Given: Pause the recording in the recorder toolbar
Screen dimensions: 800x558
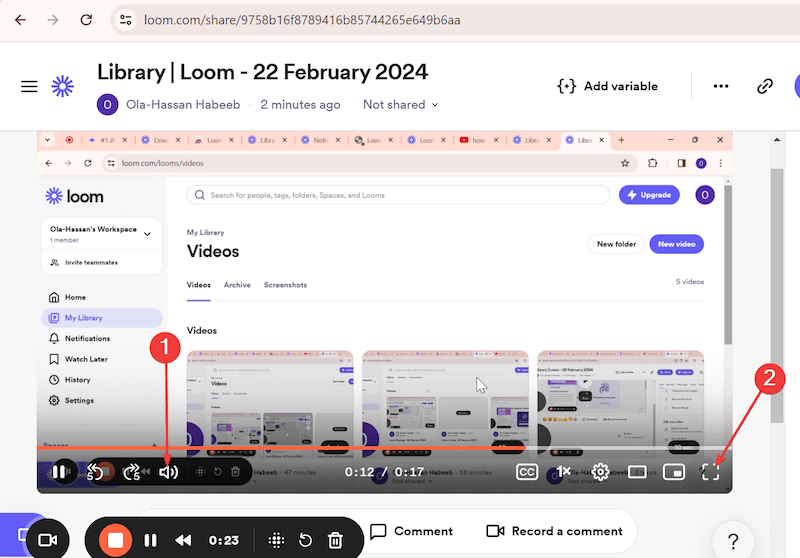Looking at the screenshot, I should coord(151,540).
